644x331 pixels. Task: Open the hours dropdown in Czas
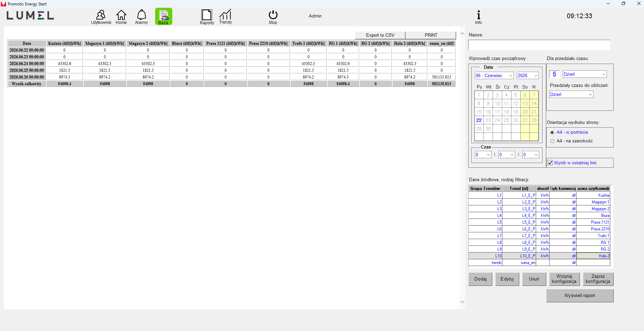pyautogui.click(x=483, y=155)
